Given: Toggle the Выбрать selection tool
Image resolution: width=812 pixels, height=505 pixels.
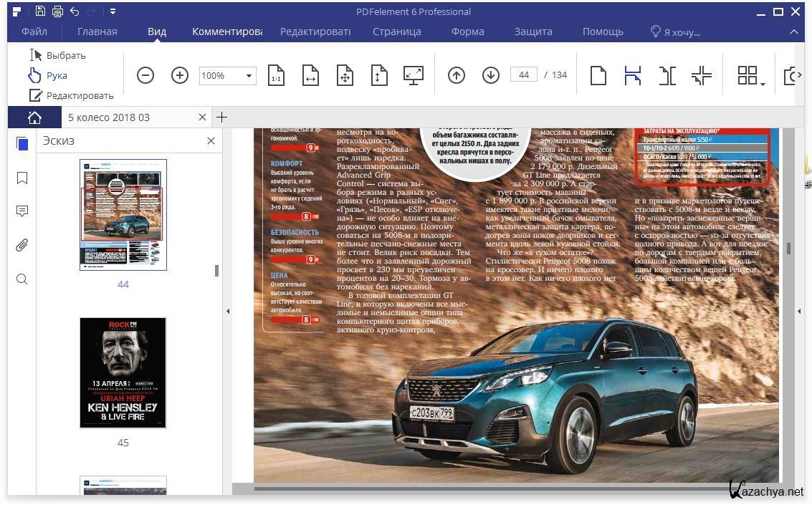Looking at the screenshot, I should pos(57,55).
